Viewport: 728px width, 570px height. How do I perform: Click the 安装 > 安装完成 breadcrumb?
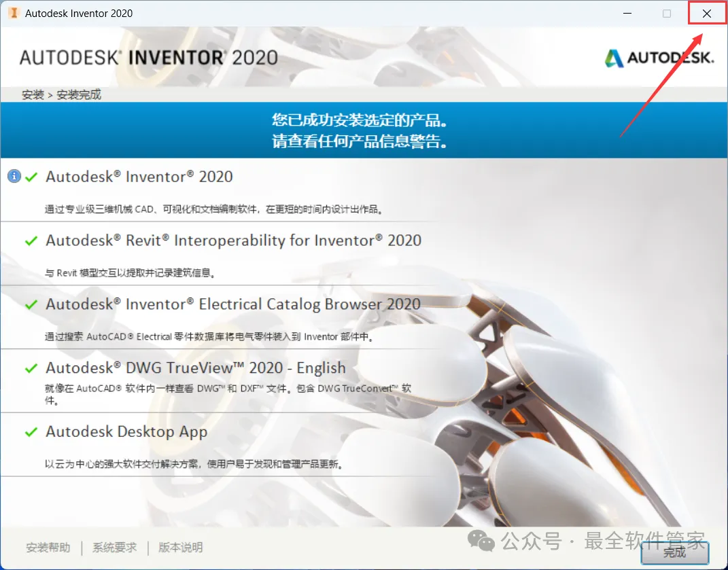(61, 94)
